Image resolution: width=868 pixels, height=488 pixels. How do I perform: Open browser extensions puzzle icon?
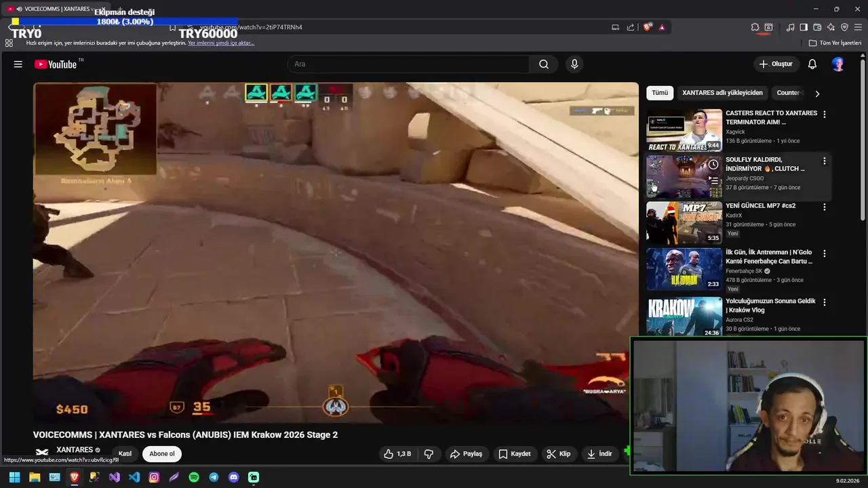tap(755, 27)
